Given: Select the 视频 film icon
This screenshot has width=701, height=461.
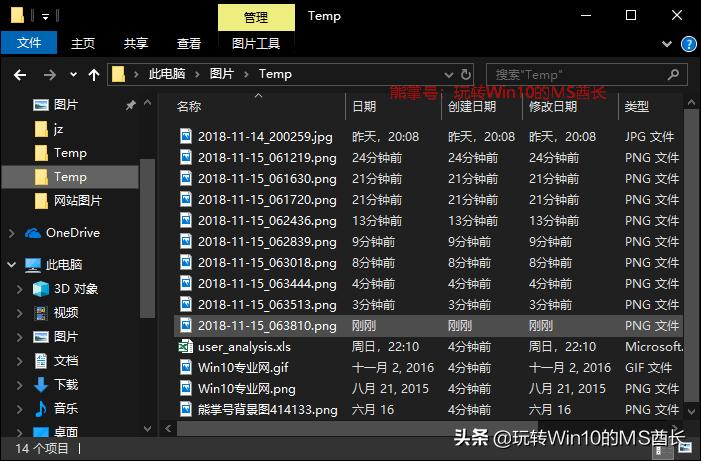Looking at the screenshot, I should [x=41, y=313].
